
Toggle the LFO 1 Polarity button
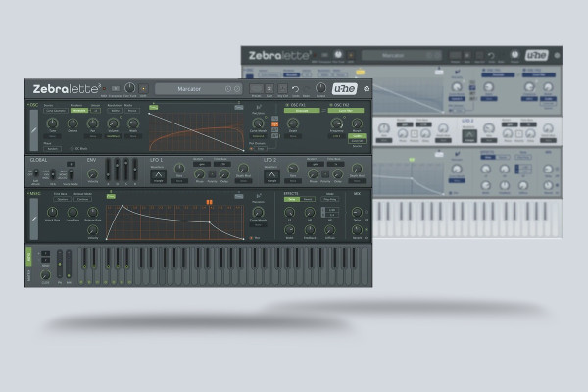tap(212, 174)
